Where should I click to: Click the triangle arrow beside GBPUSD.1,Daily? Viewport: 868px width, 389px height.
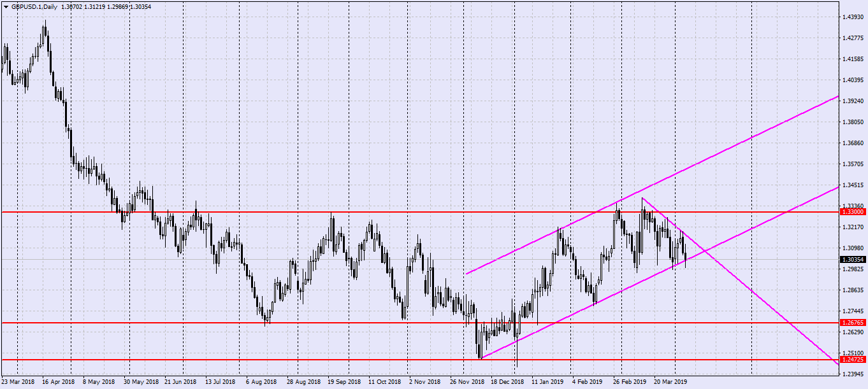tap(5, 6)
